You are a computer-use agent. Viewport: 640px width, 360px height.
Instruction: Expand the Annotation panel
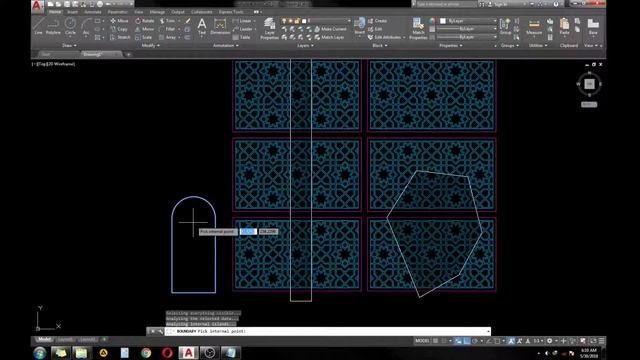click(225, 45)
